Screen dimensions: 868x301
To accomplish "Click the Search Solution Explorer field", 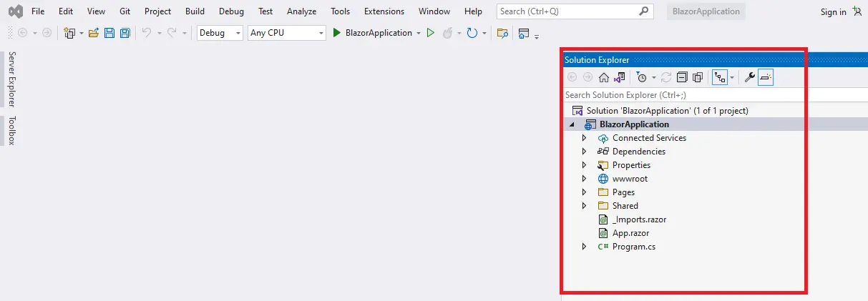I will pyautogui.click(x=716, y=94).
